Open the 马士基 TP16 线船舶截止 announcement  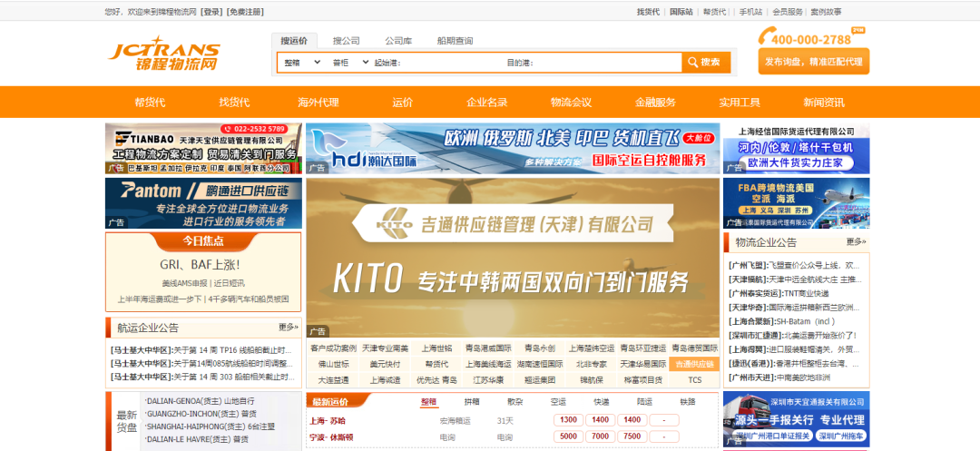coord(201,349)
